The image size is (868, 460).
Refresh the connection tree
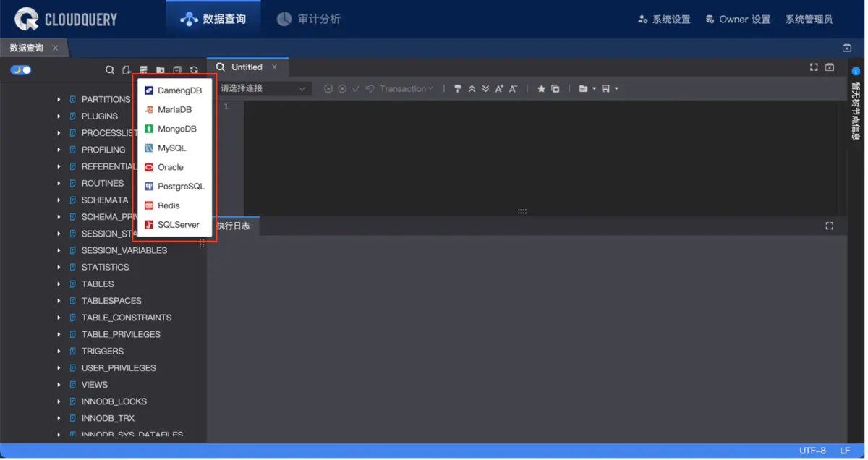tap(194, 70)
